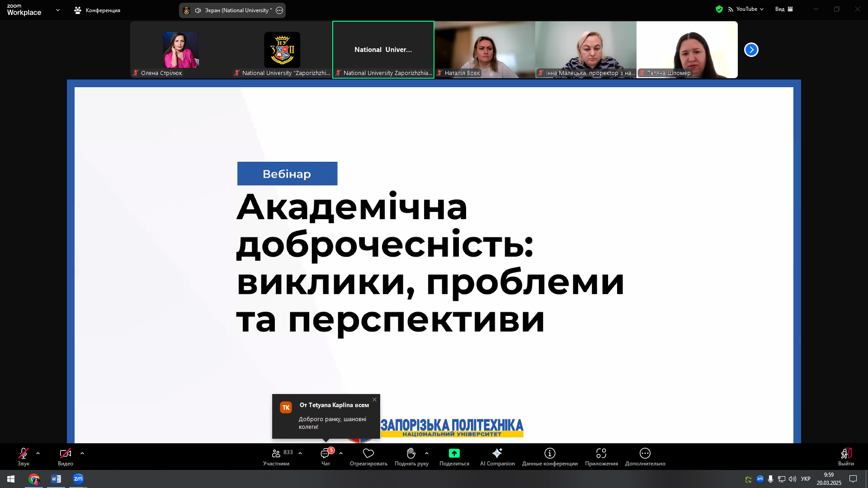Open the Conference menu at top
Viewport: 868px width, 488px height.
pos(97,10)
